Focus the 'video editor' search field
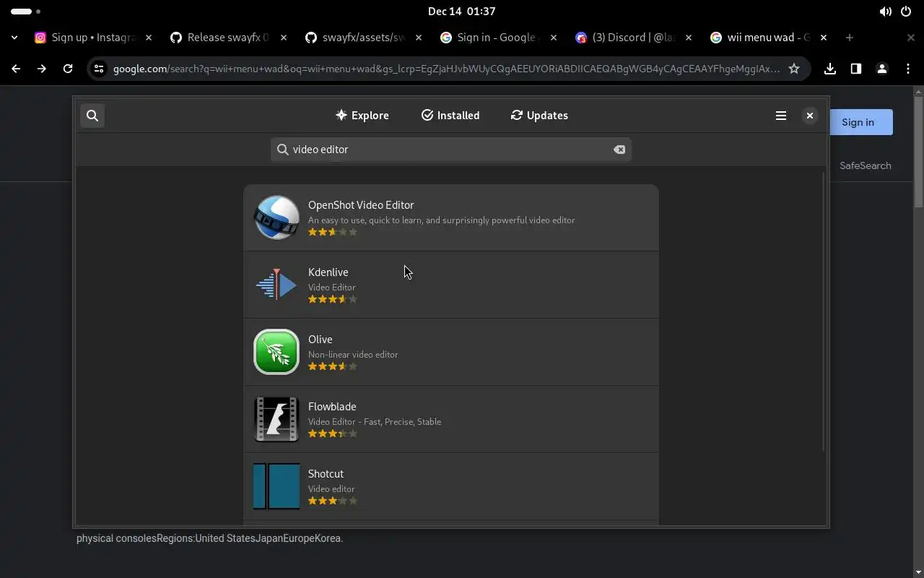The width and height of the screenshot is (924, 578). 450,150
